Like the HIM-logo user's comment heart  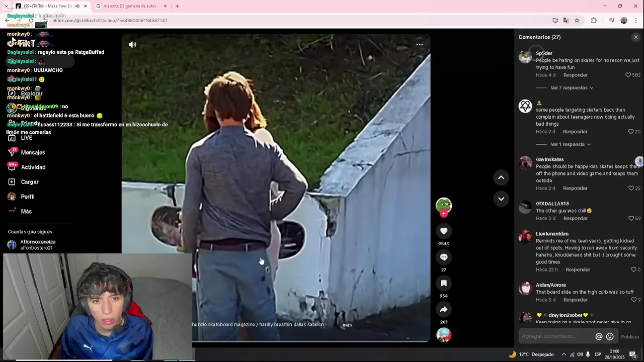click(631, 132)
